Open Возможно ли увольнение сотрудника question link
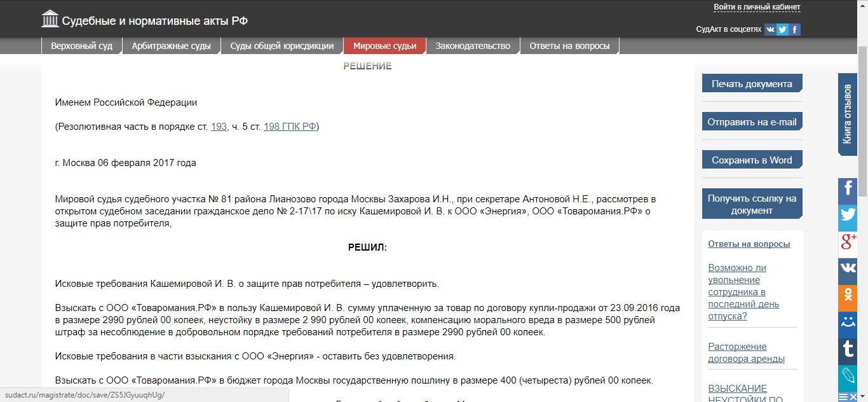 (x=744, y=292)
